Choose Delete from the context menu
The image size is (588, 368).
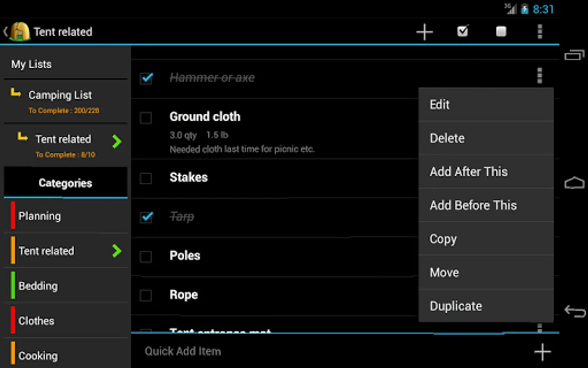pos(486,138)
